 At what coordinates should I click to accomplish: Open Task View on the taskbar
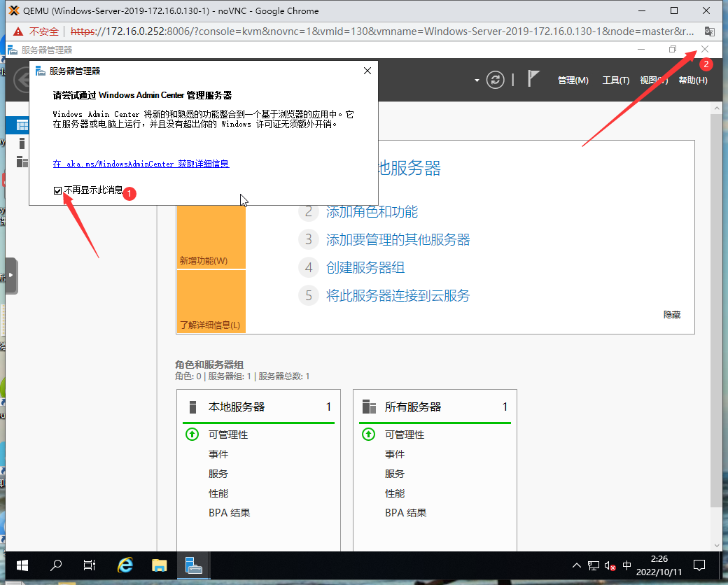[89, 565]
